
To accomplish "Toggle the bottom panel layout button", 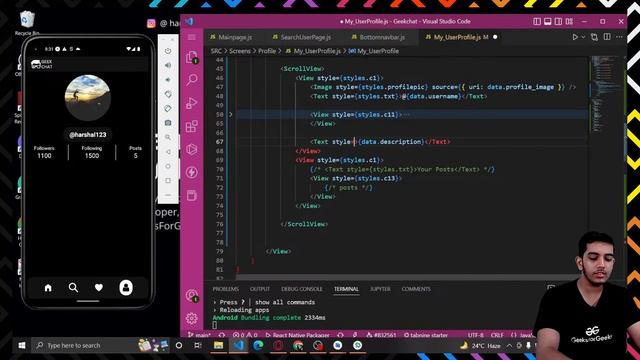I will (x=548, y=21).
